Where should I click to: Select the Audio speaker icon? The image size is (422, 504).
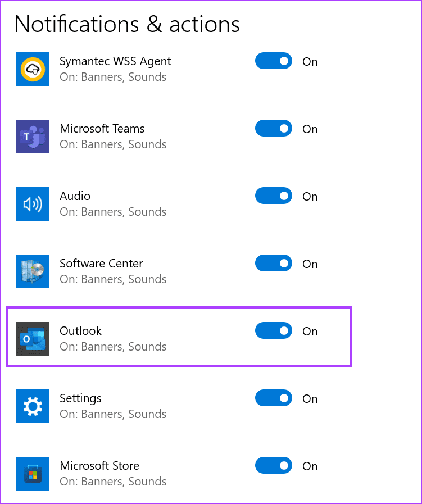tap(33, 204)
